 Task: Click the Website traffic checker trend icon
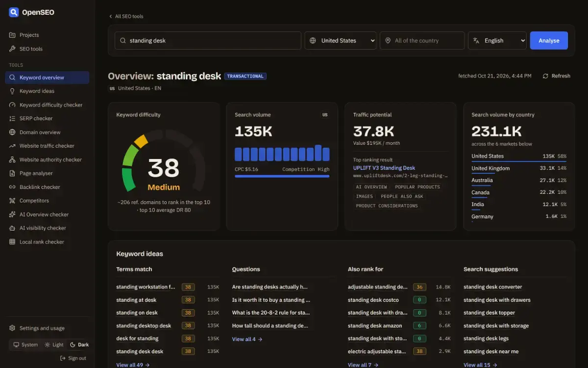click(x=12, y=146)
